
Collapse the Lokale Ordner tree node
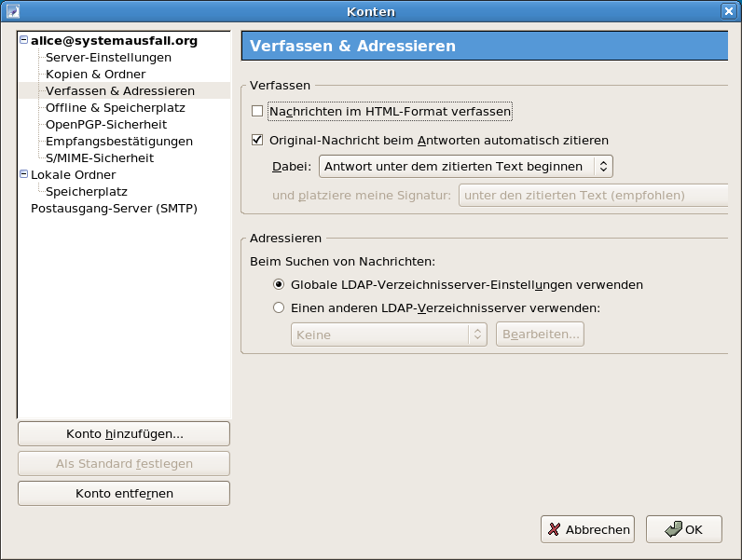[x=23, y=174]
